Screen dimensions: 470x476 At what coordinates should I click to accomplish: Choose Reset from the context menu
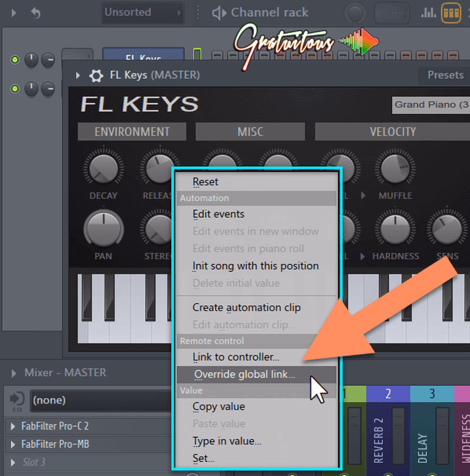point(256,182)
